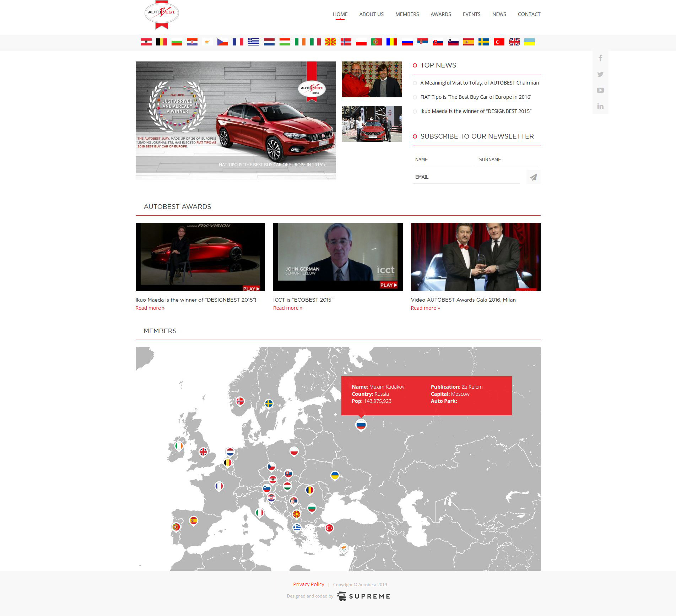676x616 pixels.
Task: Open the YouTube social icon
Action: tap(600, 90)
